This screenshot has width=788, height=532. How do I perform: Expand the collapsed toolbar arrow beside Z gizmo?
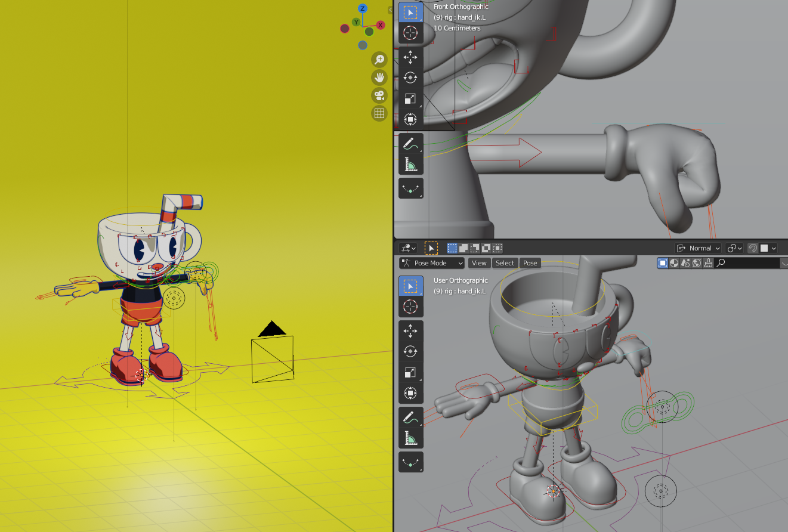point(390,10)
